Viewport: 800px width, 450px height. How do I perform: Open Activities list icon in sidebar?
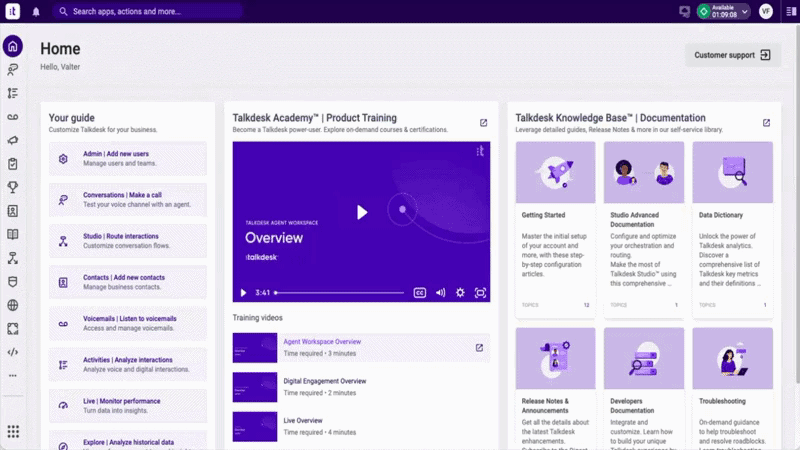coord(13,93)
